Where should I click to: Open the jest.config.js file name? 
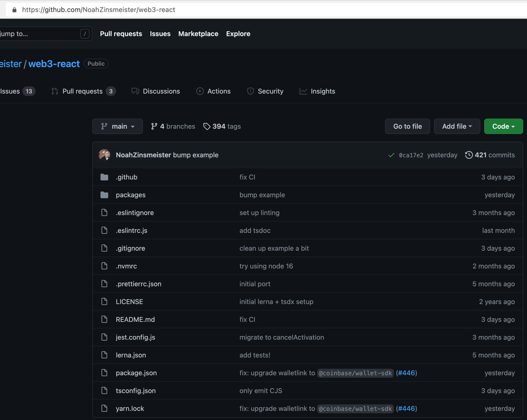(x=136, y=337)
